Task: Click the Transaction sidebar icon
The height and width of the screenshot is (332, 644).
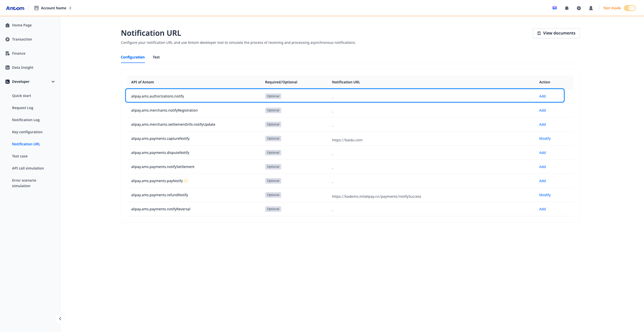Action: click(8, 39)
